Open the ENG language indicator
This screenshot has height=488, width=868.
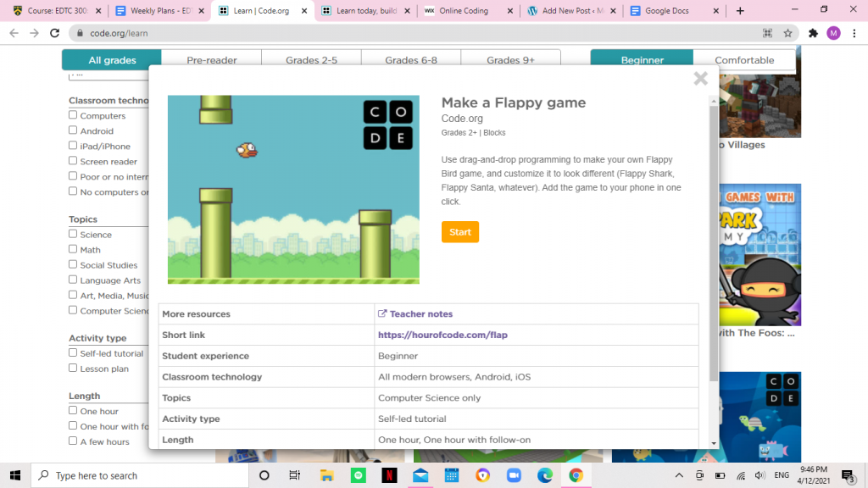(x=782, y=475)
